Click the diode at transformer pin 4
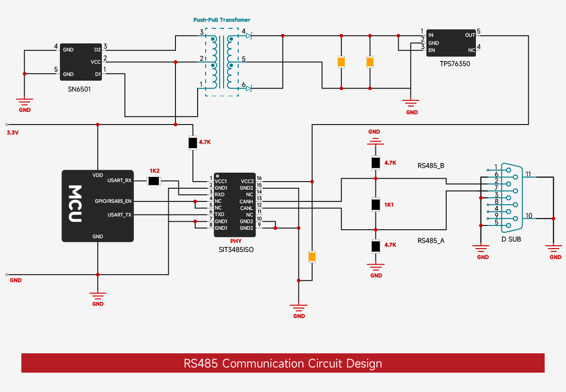The height and width of the screenshot is (392, 566). (249, 36)
